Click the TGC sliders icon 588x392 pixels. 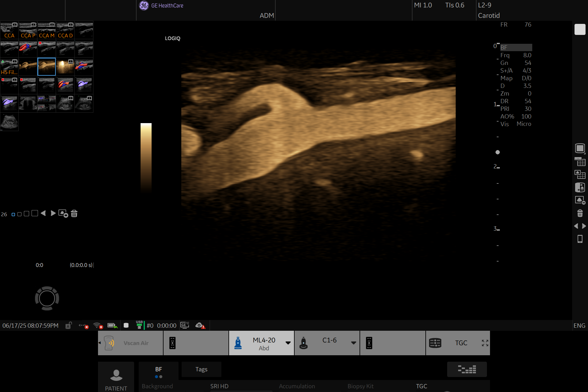pos(435,343)
